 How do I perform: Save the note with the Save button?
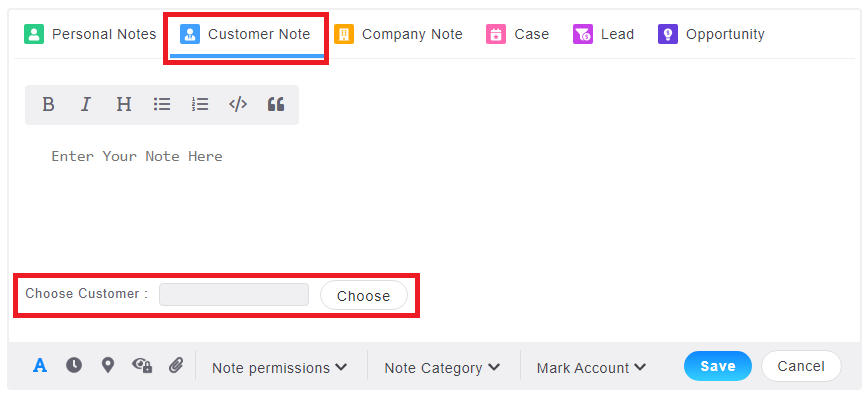[x=718, y=366]
